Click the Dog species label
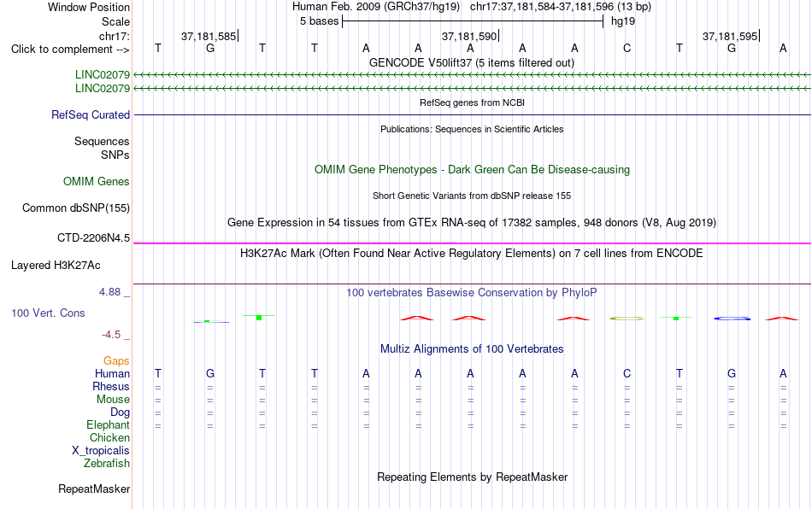This screenshot has height=509, width=812. coord(120,412)
